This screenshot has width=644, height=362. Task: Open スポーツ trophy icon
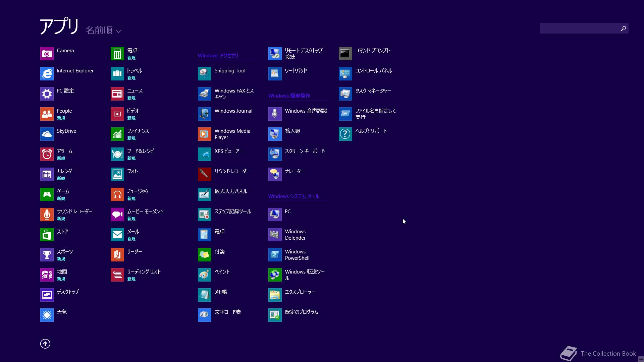(x=47, y=255)
